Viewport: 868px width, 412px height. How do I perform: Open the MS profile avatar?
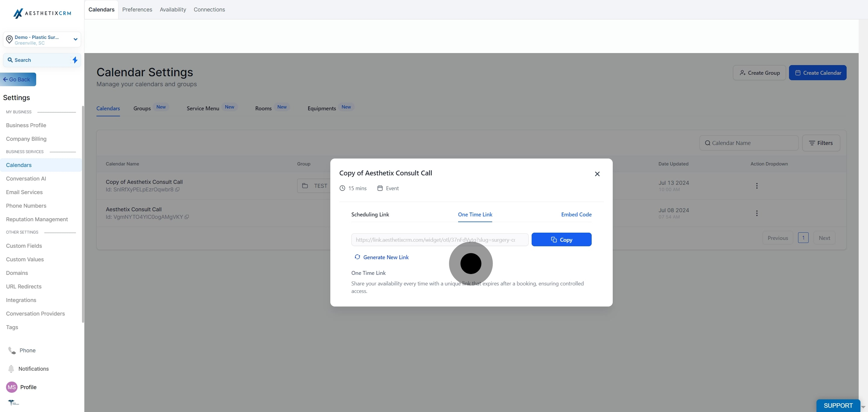(12, 387)
